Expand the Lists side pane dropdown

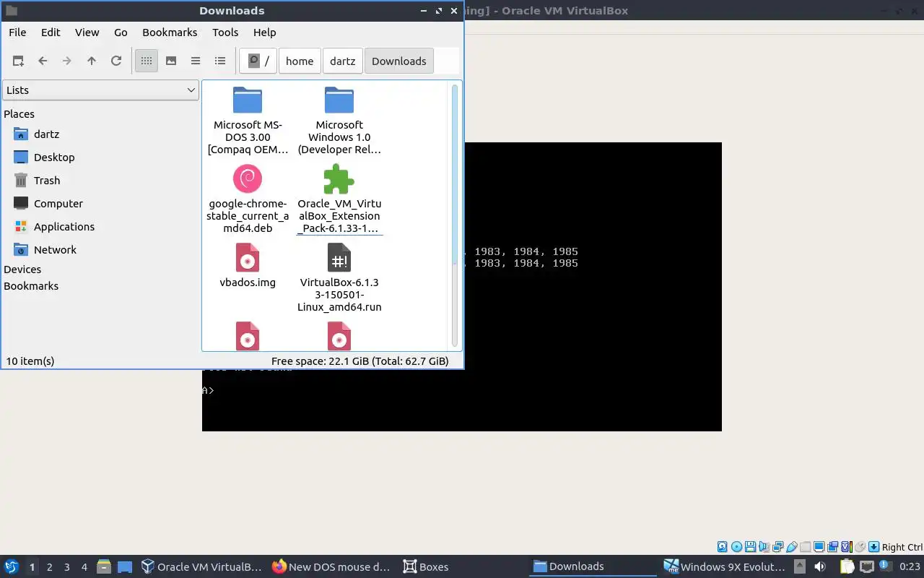[100, 90]
